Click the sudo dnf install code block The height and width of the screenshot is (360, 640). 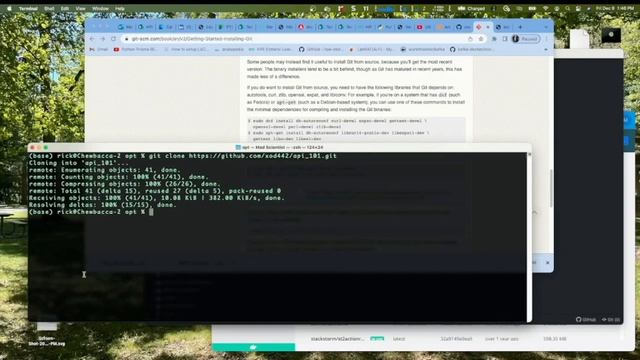point(356,130)
